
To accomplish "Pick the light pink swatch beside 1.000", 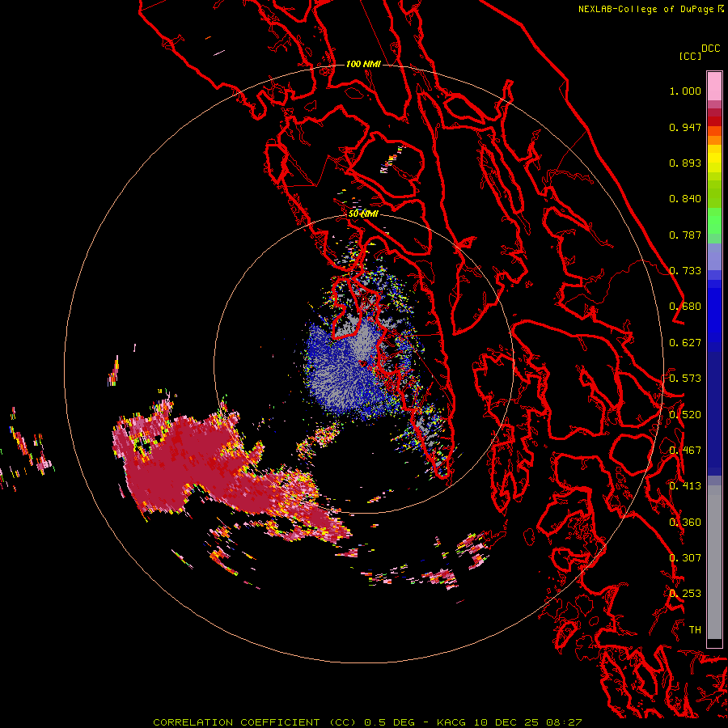I will pos(714,87).
